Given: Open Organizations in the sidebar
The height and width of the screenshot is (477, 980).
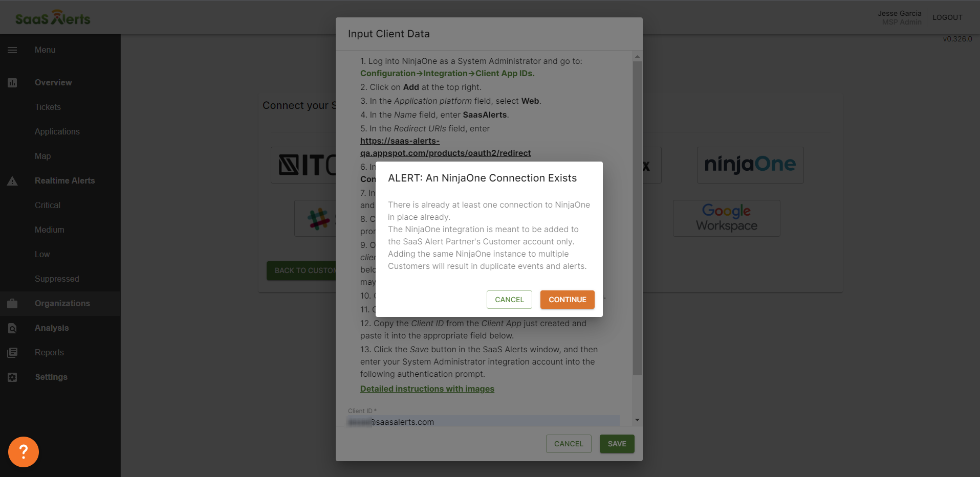Looking at the screenshot, I should click(62, 304).
